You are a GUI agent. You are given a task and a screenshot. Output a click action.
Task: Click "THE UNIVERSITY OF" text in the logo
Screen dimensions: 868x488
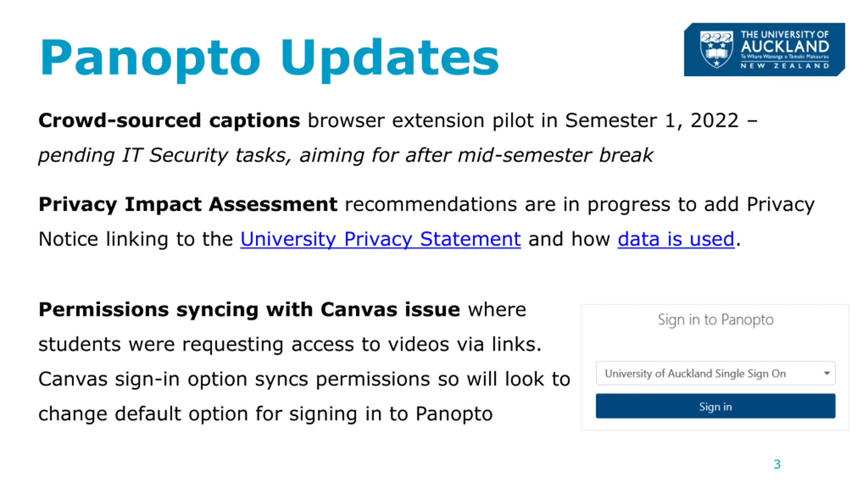pos(785,34)
